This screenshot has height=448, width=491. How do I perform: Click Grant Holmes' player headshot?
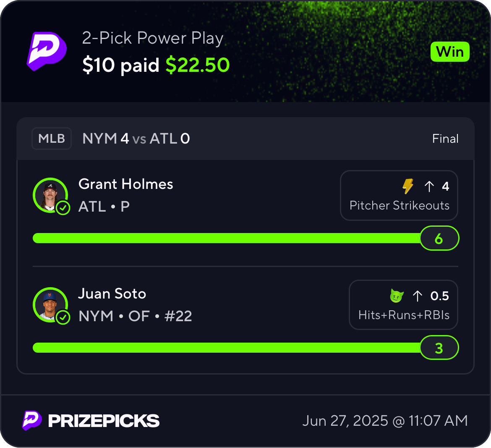coord(50,196)
